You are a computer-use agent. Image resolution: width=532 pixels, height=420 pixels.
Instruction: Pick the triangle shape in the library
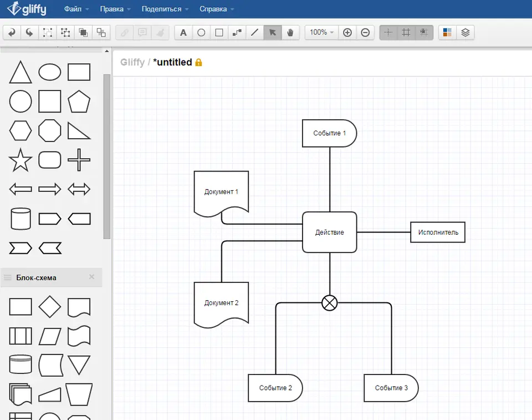coord(21,72)
